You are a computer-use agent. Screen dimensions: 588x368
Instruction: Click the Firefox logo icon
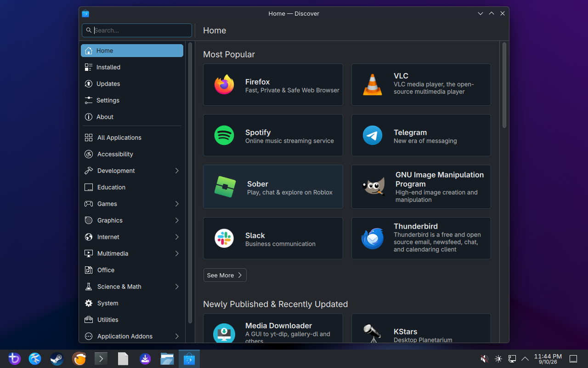(x=224, y=85)
